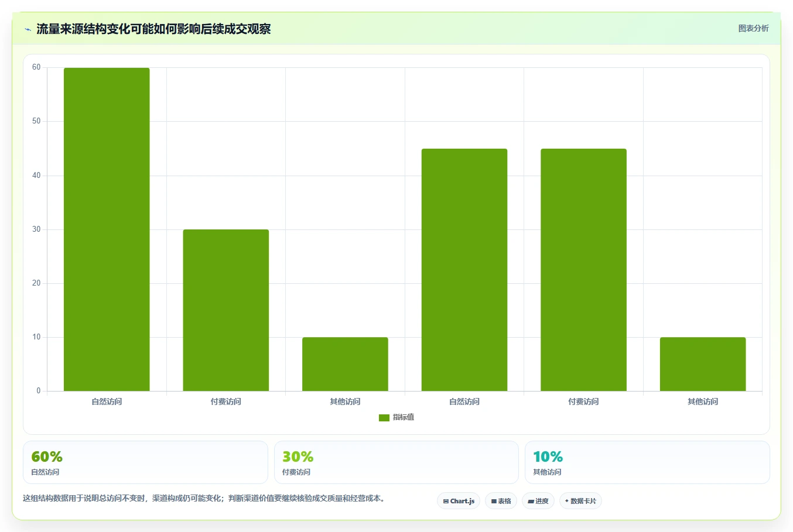Click the tallest bar reaching 60

coord(107,229)
